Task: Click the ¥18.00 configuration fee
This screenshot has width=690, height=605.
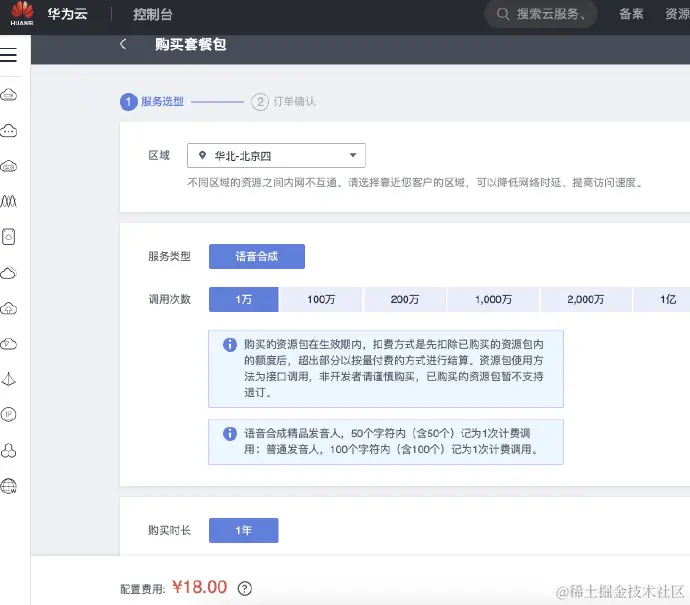Action: coord(199,587)
